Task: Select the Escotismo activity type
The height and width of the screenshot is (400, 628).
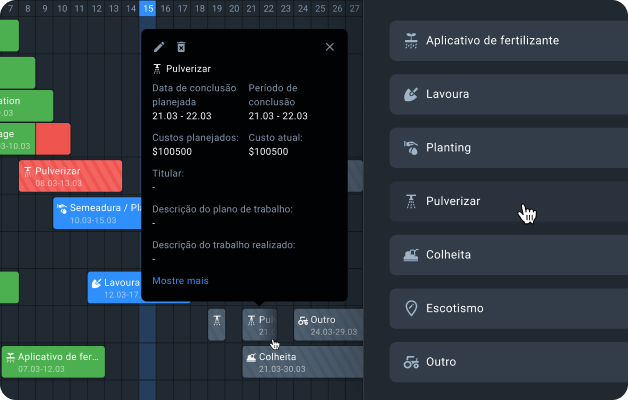Action: tap(509, 309)
